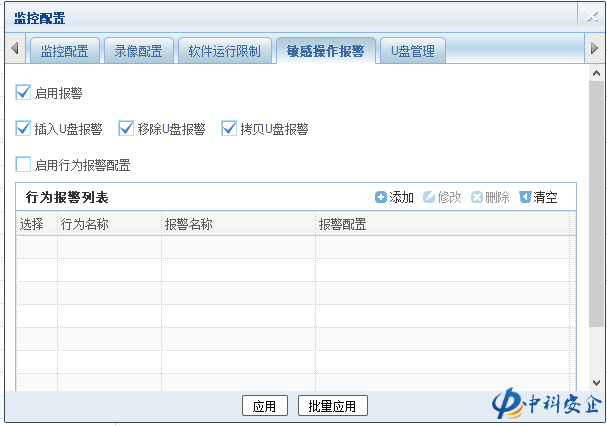The width and height of the screenshot is (607, 426).
Task: Switch to the 录像配置 tab
Action: click(139, 50)
